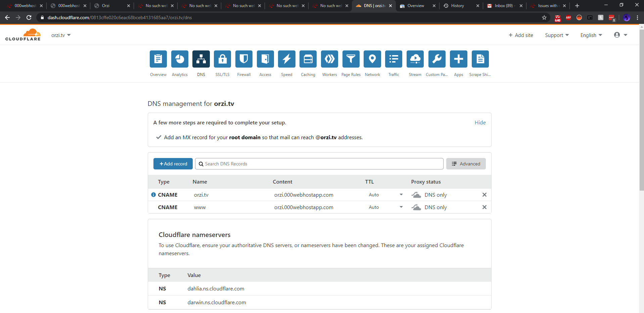The image size is (644, 313).
Task: Click the Advanced button
Action: coord(466,164)
